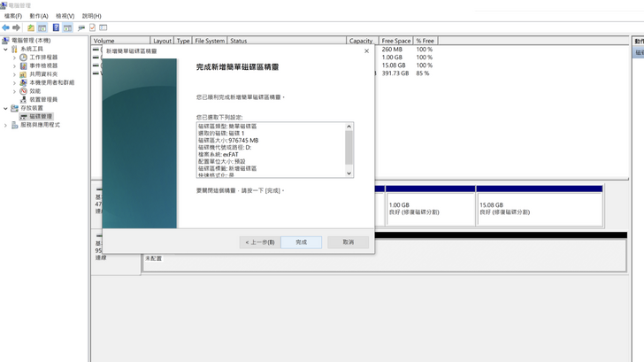Toggle the Show/Hide console tree icon
Viewport: 644px width, 362px height.
point(42,27)
